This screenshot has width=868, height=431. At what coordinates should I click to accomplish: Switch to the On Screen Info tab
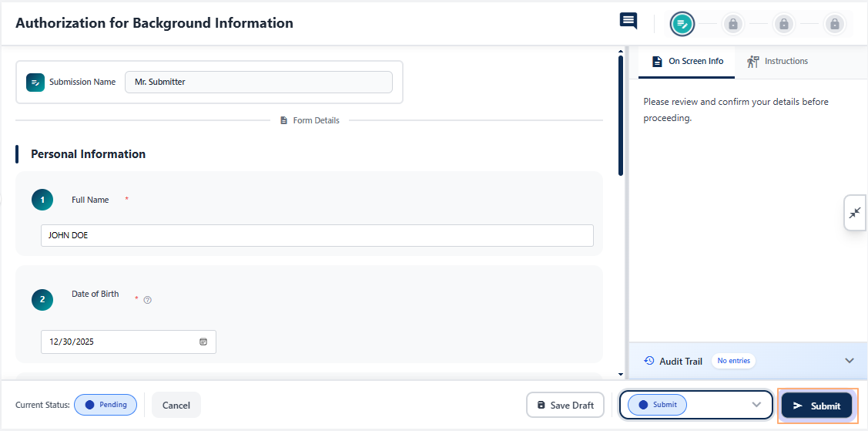(686, 62)
